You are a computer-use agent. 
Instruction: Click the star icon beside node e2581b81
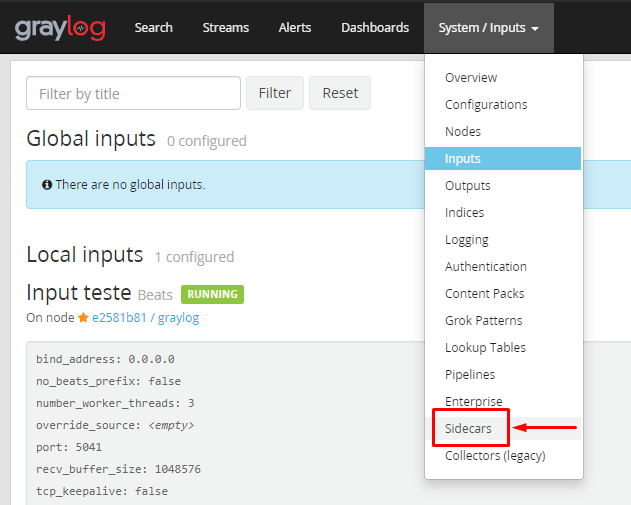(84, 317)
